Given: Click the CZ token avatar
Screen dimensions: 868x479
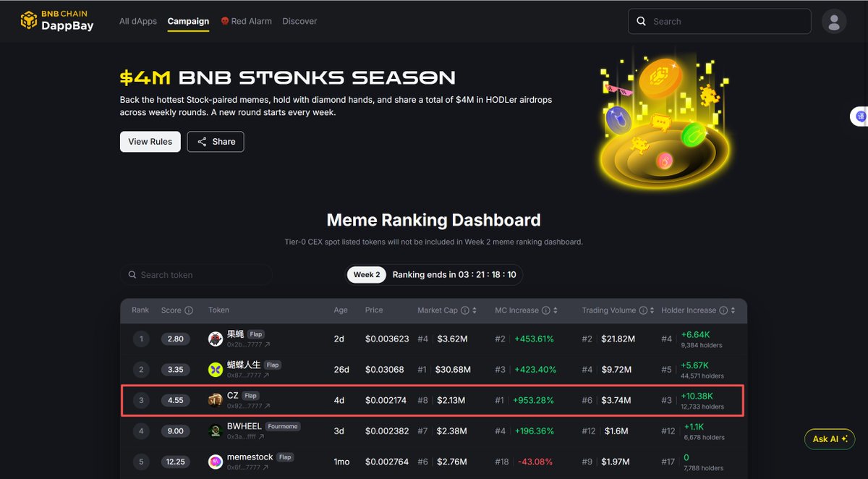Looking at the screenshot, I should pyautogui.click(x=216, y=400).
